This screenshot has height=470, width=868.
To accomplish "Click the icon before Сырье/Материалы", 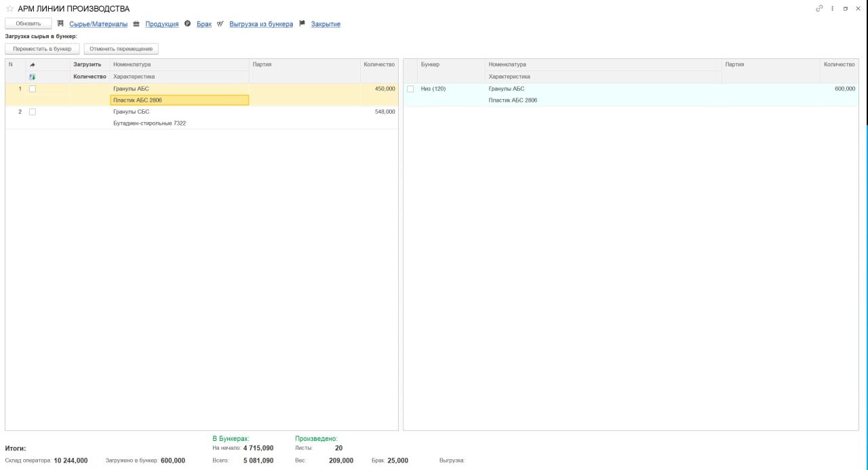I will (60, 24).
